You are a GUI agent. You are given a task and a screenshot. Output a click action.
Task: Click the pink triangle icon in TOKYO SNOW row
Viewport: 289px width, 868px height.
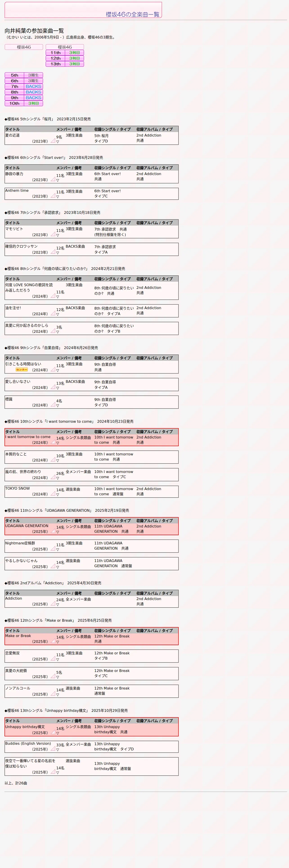tap(53, 494)
